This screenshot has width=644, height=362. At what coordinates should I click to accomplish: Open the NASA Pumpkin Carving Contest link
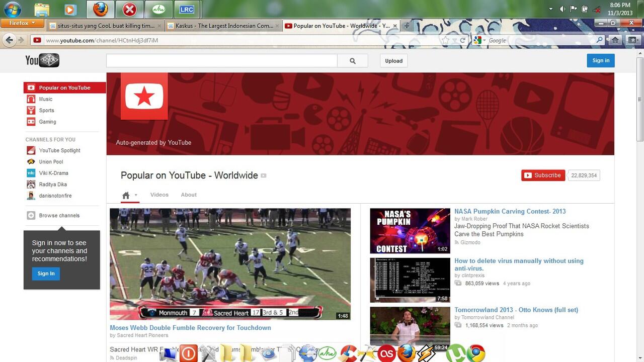510,212
